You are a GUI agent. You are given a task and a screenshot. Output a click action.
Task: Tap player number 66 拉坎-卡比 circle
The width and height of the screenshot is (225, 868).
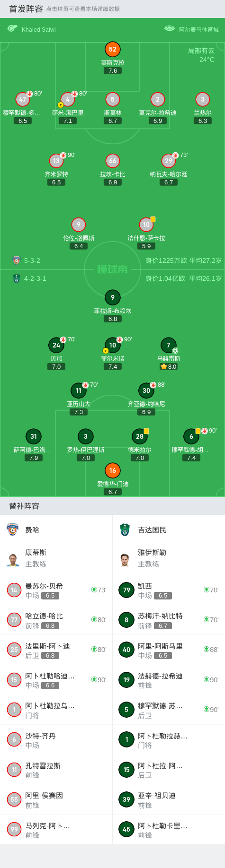(112, 161)
